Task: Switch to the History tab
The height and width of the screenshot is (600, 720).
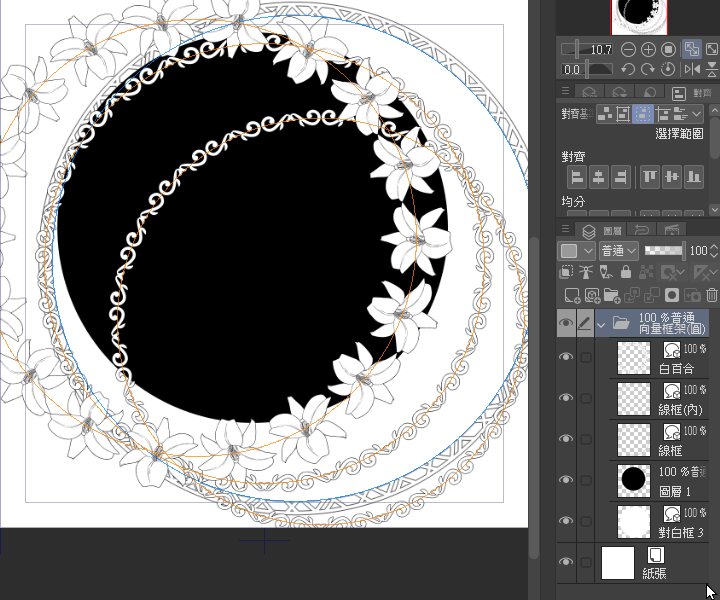Action: [x=641, y=230]
